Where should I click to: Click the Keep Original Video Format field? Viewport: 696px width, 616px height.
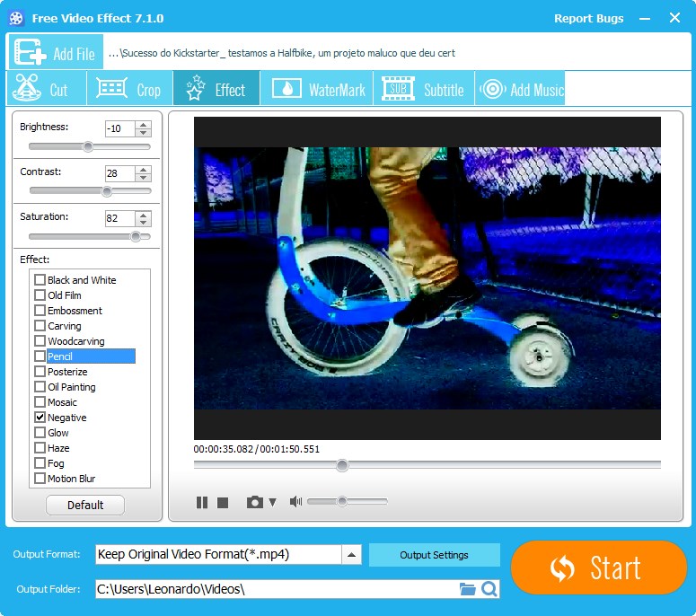[x=218, y=555]
